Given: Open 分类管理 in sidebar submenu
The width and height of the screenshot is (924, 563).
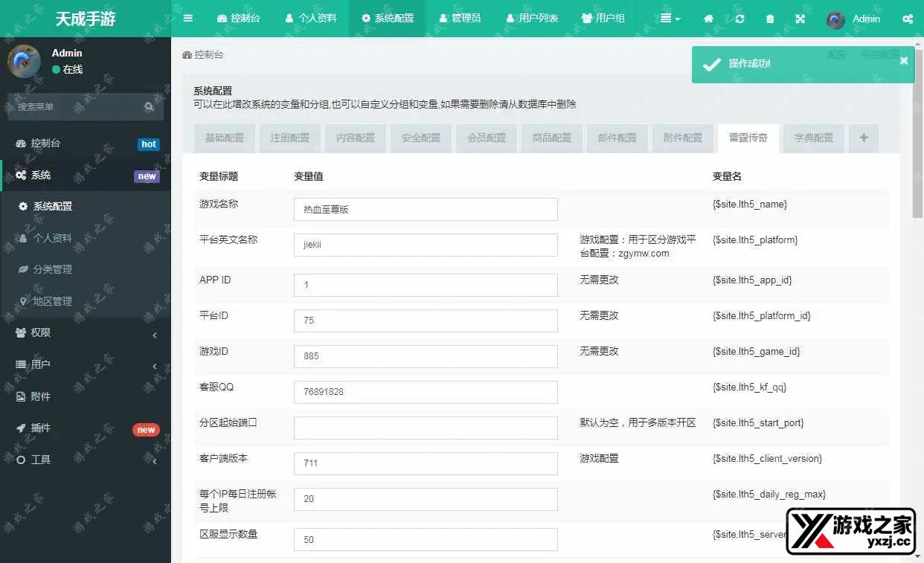Looking at the screenshot, I should point(86,269).
